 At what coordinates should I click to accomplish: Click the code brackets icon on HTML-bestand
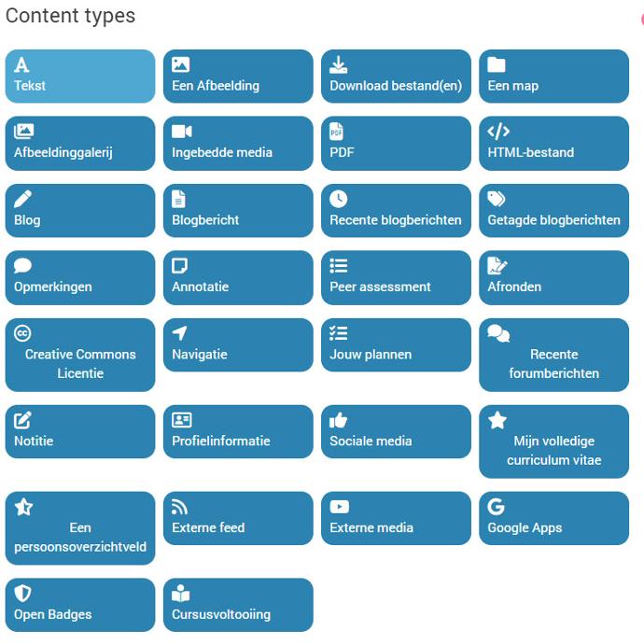[x=498, y=132]
